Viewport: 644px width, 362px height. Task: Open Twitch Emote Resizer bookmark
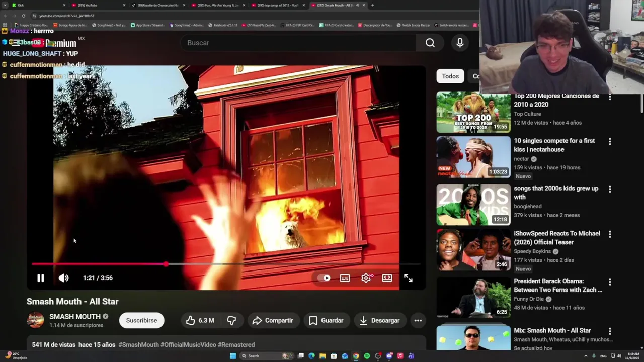[414, 25]
